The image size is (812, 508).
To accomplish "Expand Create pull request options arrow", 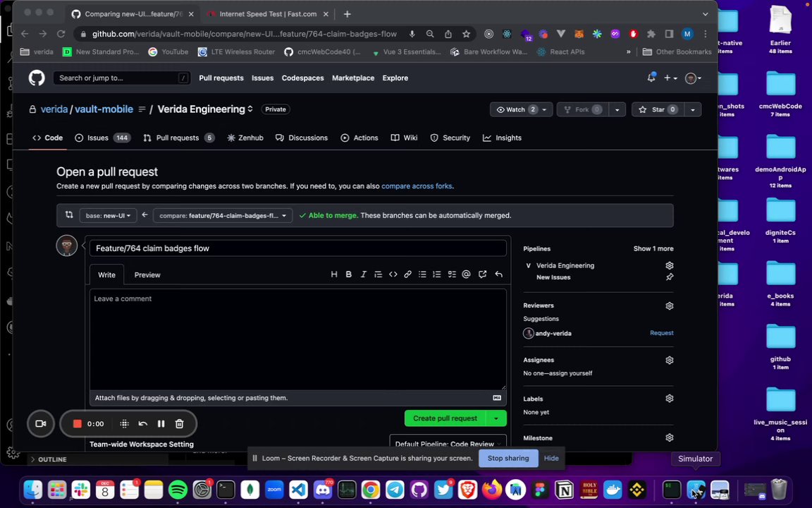I will point(496,418).
